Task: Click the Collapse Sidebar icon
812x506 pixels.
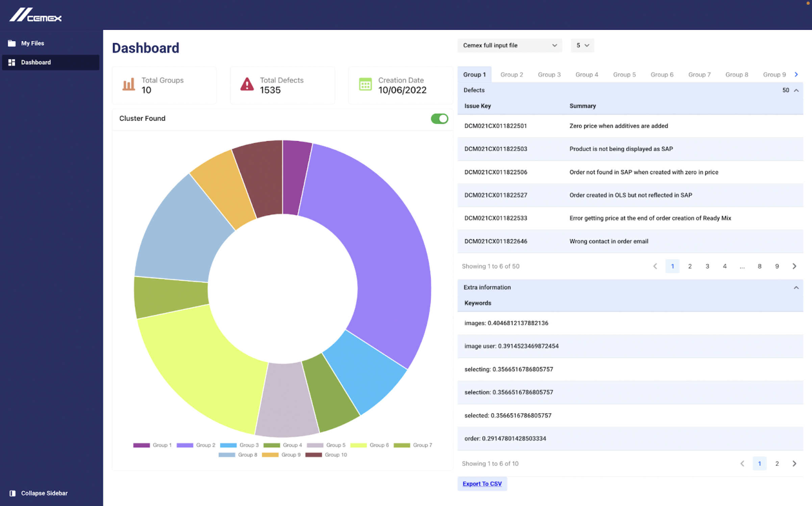Action: tap(12, 493)
